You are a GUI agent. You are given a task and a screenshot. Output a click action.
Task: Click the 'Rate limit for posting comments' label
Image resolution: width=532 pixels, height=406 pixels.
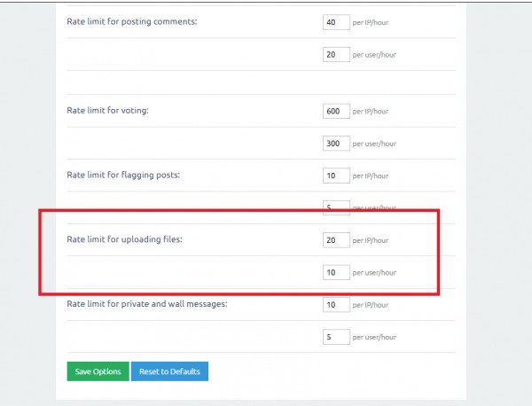pos(132,22)
